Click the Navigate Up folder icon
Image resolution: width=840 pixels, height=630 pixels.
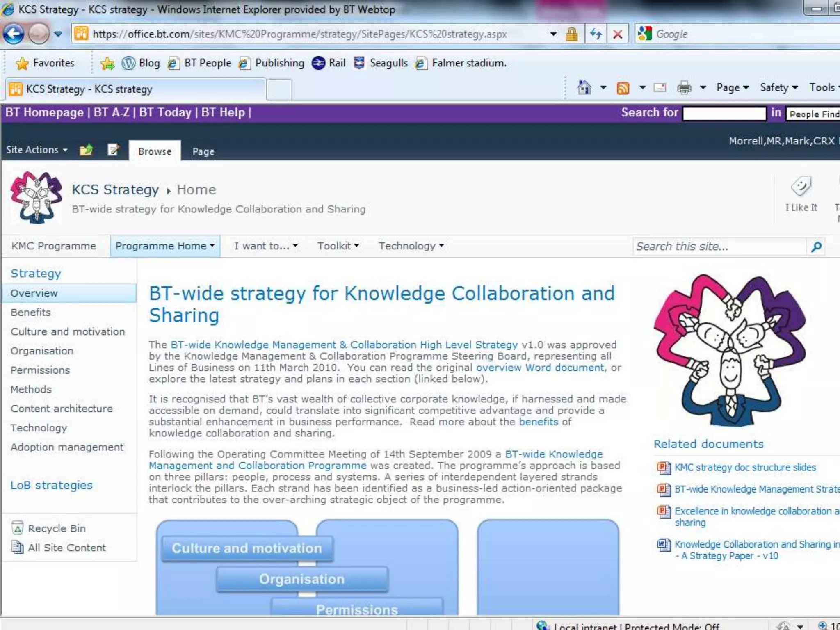pyautogui.click(x=86, y=150)
